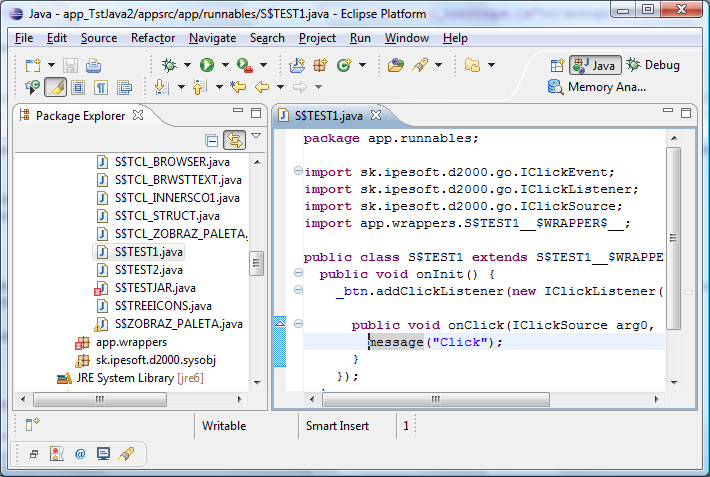Image resolution: width=710 pixels, height=477 pixels.
Task: Click the Print icon in toolbar
Action: [93, 65]
